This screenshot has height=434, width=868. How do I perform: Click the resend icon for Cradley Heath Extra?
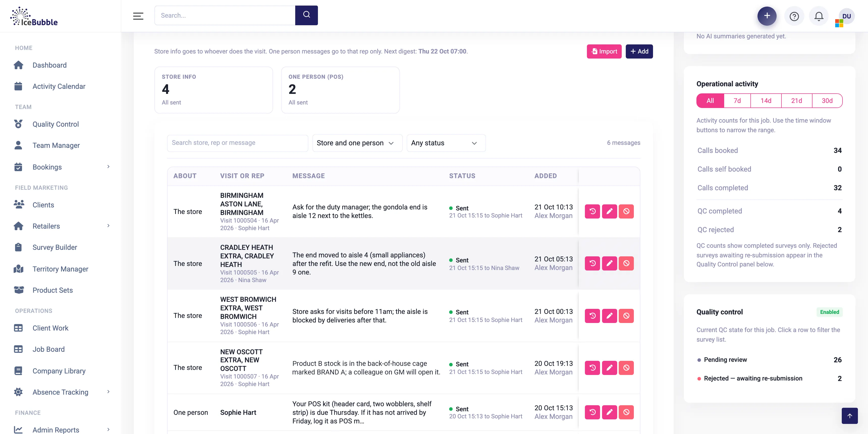point(592,263)
